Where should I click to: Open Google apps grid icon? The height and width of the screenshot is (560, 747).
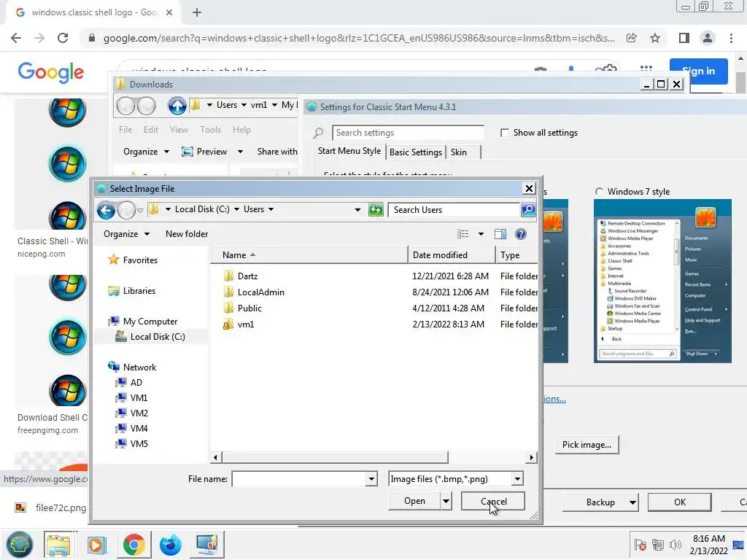click(646, 69)
